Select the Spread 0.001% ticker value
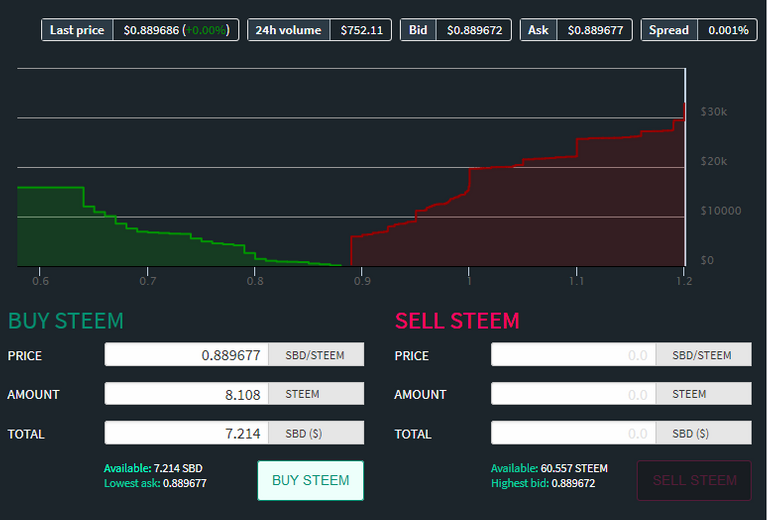 point(728,30)
